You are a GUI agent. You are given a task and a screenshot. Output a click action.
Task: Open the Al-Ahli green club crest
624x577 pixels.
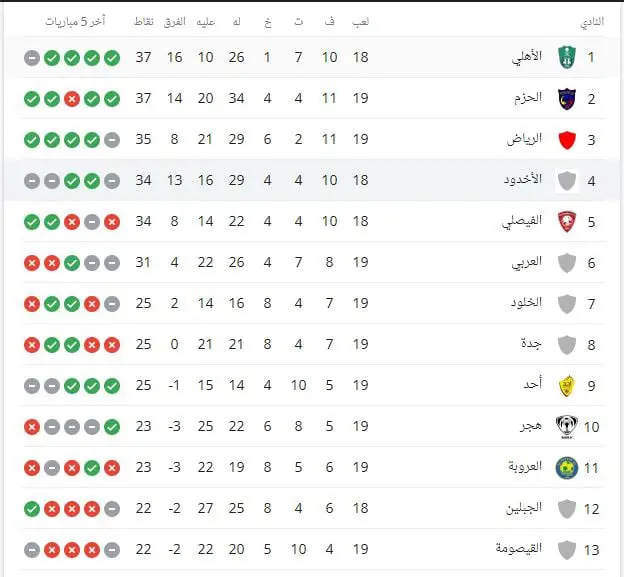567,57
